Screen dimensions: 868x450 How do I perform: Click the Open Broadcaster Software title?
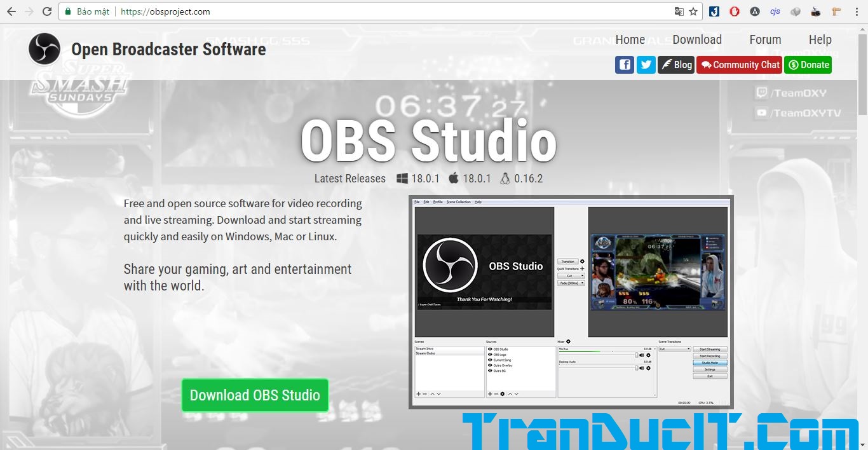coord(168,50)
